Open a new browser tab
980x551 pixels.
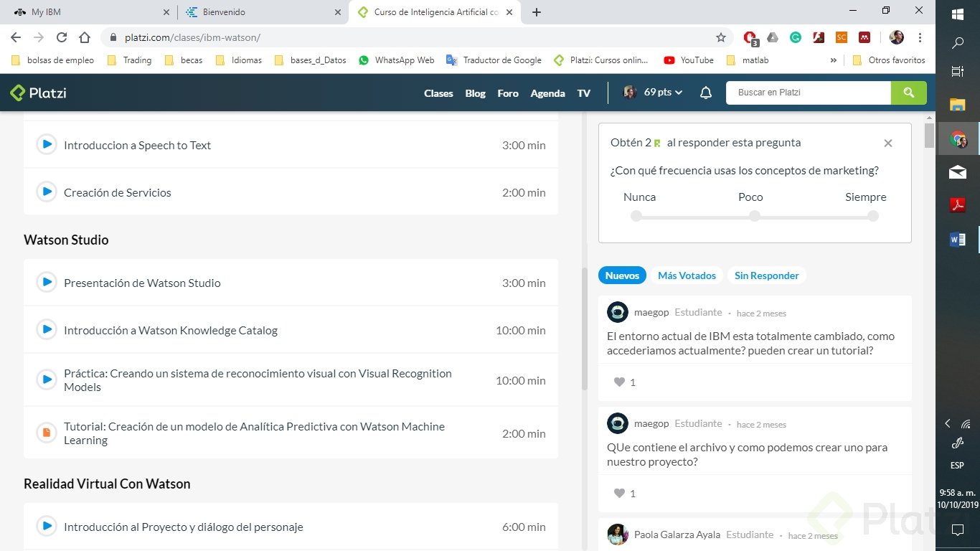pos(537,12)
